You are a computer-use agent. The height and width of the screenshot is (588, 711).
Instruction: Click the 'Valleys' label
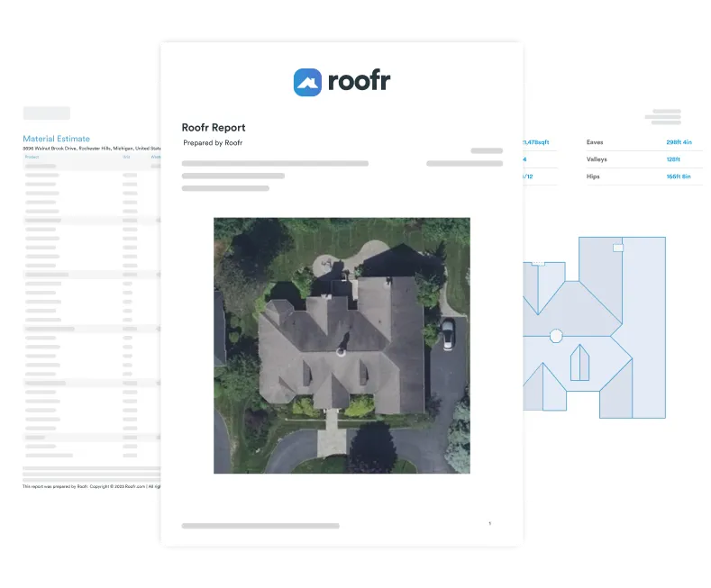pyautogui.click(x=597, y=159)
